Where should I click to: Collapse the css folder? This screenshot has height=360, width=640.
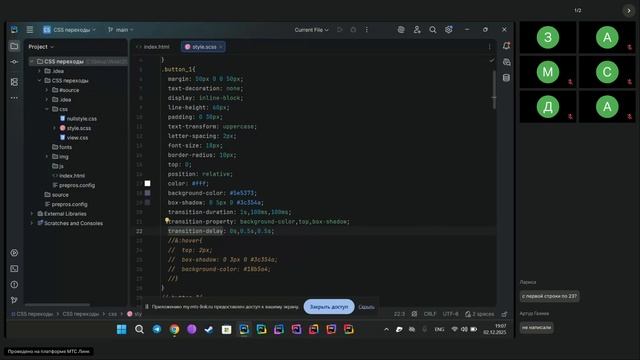pos(47,109)
